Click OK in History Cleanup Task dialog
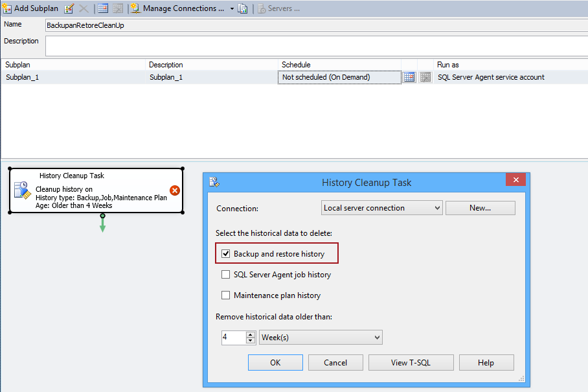 275,363
